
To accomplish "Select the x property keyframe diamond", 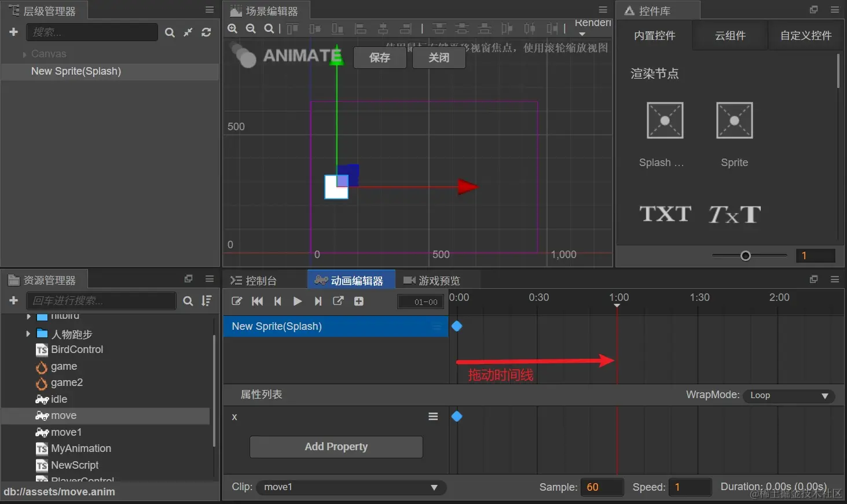I will click(457, 417).
